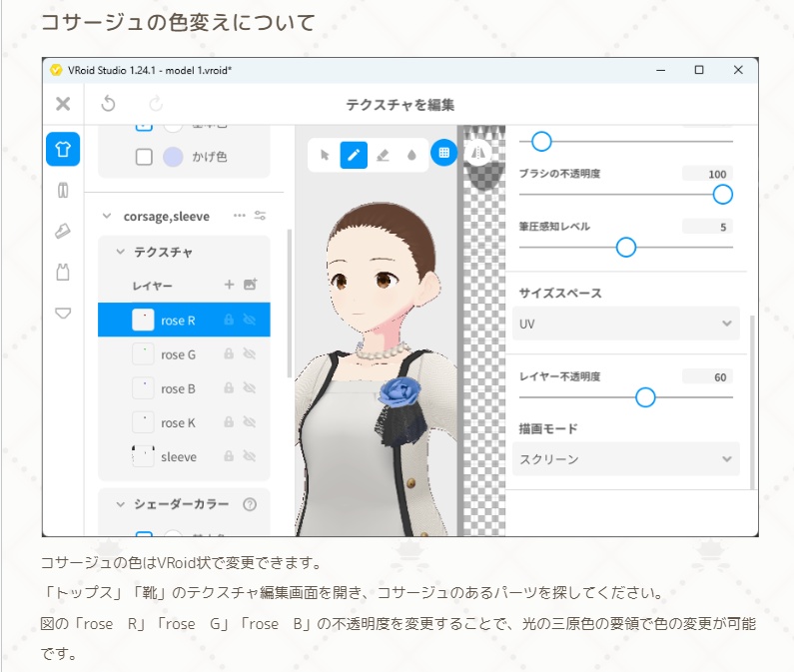Select the rose K layer
The image size is (794, 672).
point(184,421)
